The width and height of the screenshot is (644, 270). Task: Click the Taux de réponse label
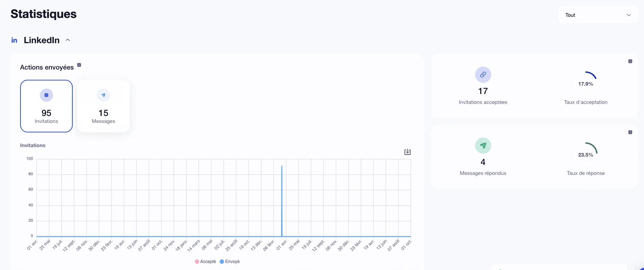click(586, 173)
